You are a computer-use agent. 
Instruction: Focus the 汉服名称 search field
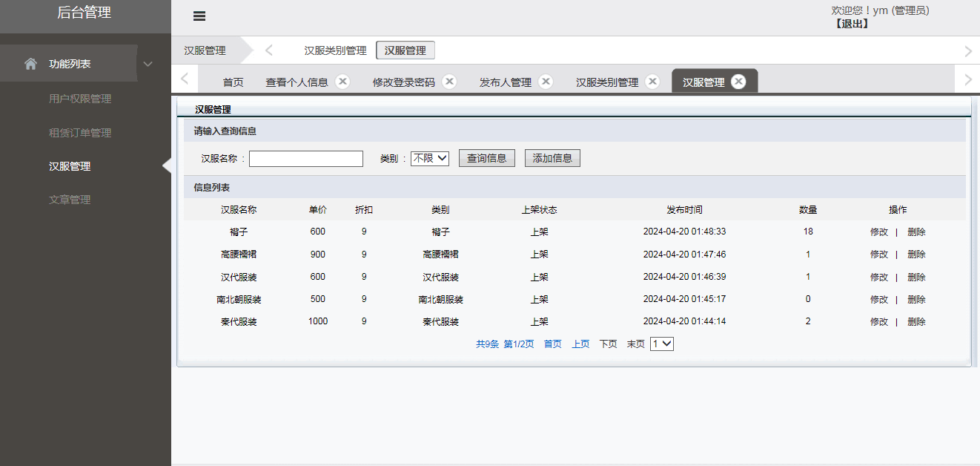tap(305, 159)
